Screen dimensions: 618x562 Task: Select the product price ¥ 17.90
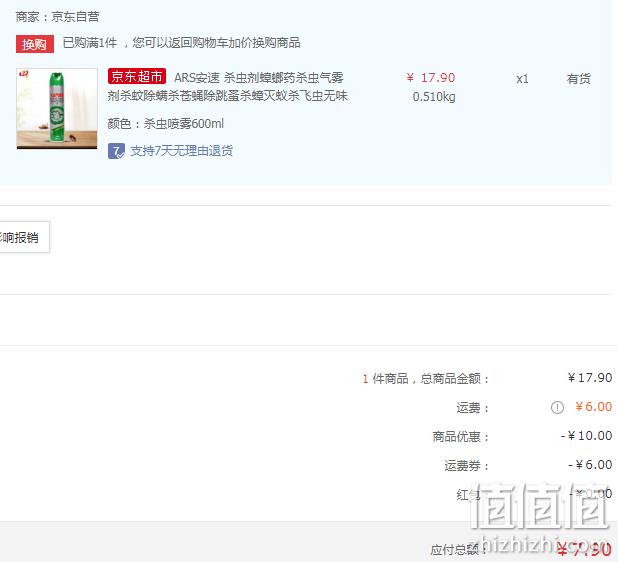pyautogui.click(x=431, y=78)
